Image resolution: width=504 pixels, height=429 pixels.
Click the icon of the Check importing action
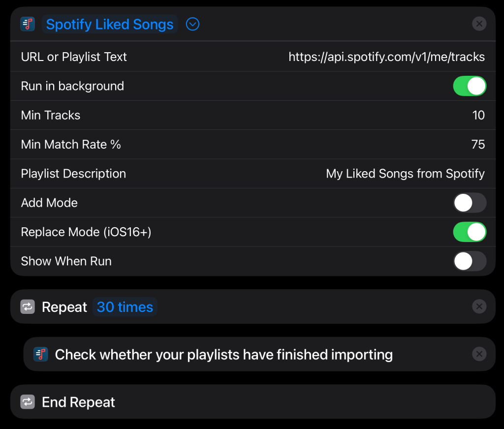(x=41, y=354)
